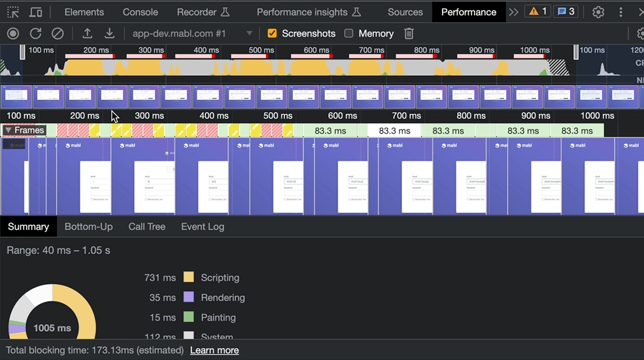
Task: Click the green Painting color swatch
Action: pos(188,317)
